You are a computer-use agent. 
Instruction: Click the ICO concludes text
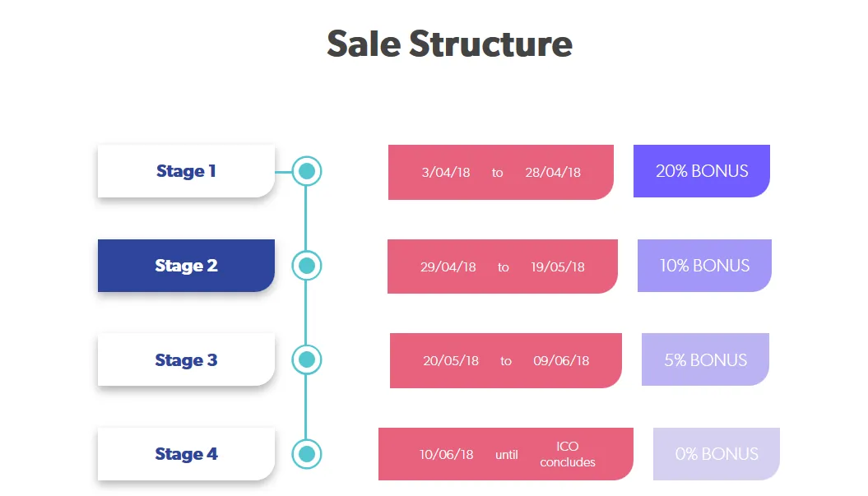(x=568, y=454)
